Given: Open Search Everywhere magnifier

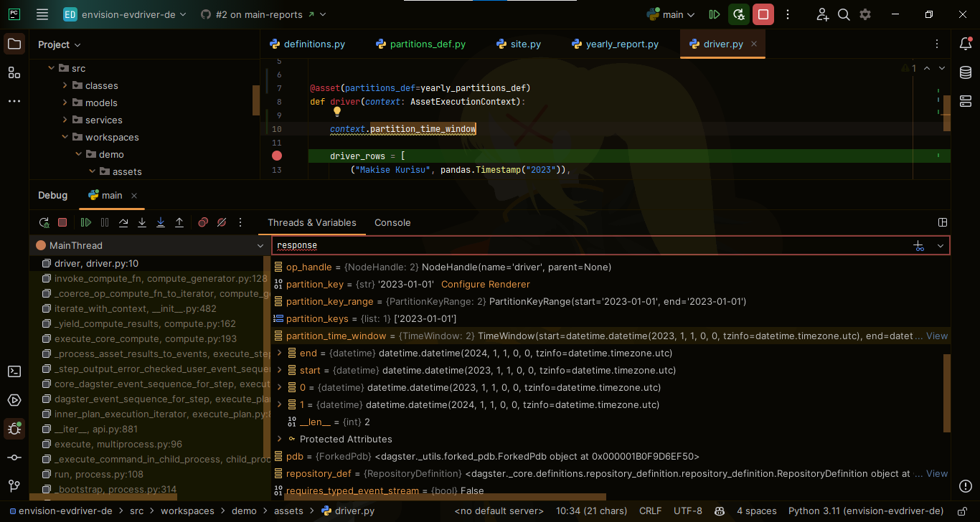Looking at the screenshot, I should (844, 14).
